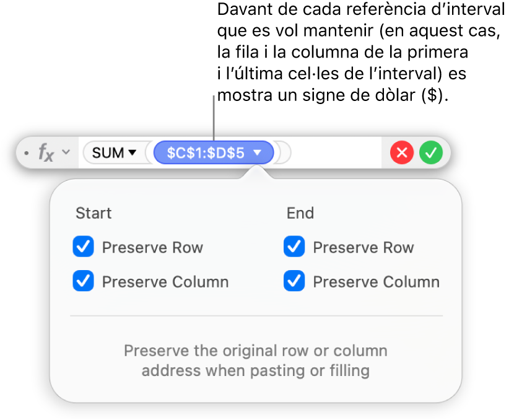Uncheck the Start Preserve Row checkbox

click(83, 248)
